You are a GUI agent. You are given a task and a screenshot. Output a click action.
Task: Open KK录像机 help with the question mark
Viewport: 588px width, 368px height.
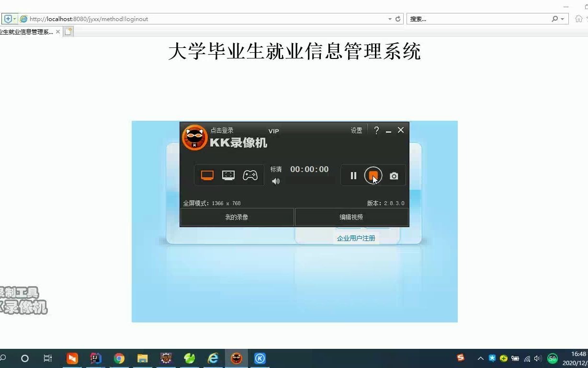pyautogui.click(x=376, y=130)
